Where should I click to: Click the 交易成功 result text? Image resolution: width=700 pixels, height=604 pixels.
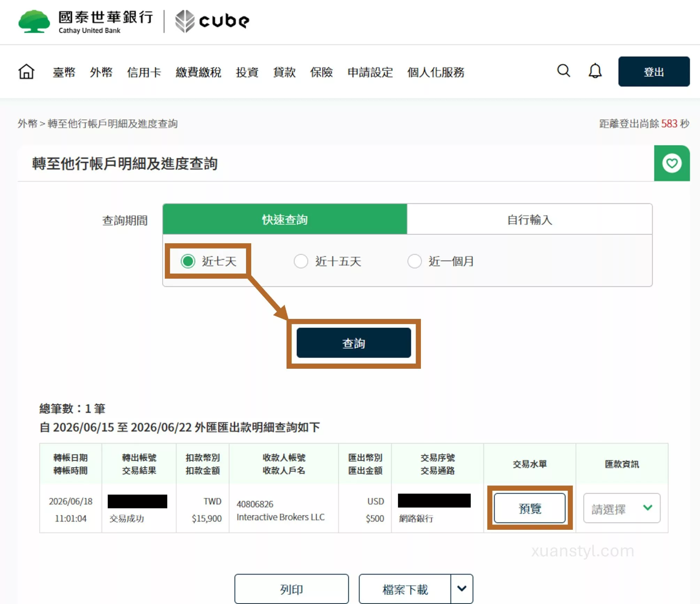[x=126, y=518]
